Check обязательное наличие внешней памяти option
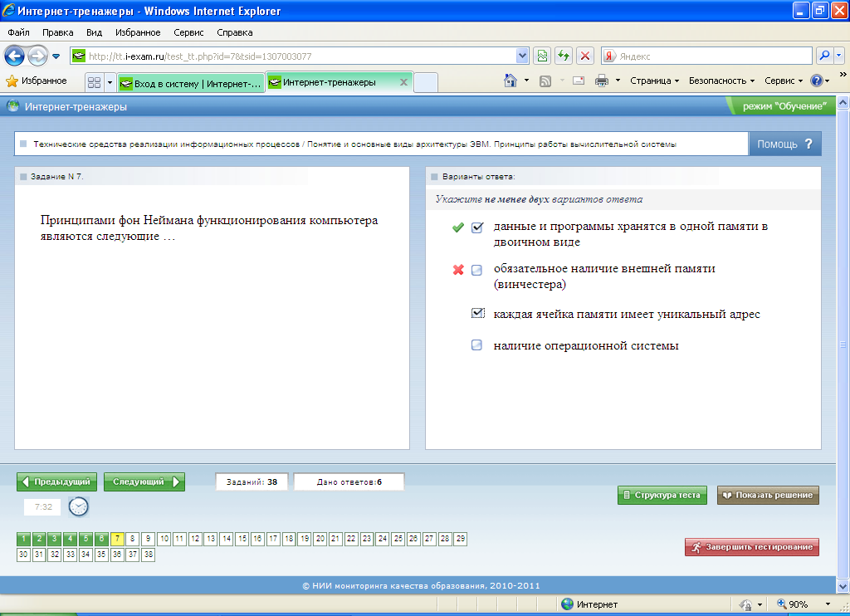 click(x=476, y=270)
